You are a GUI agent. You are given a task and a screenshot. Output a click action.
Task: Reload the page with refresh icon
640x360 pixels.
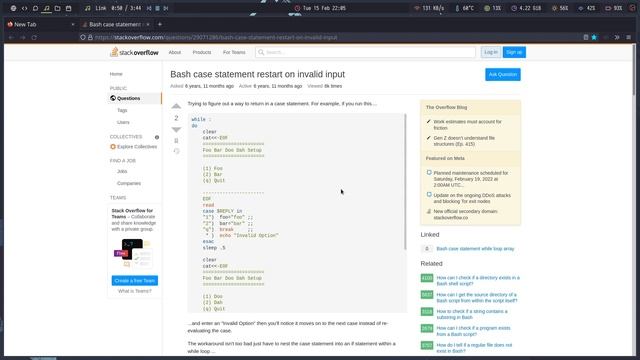click(x=34, y=37)
